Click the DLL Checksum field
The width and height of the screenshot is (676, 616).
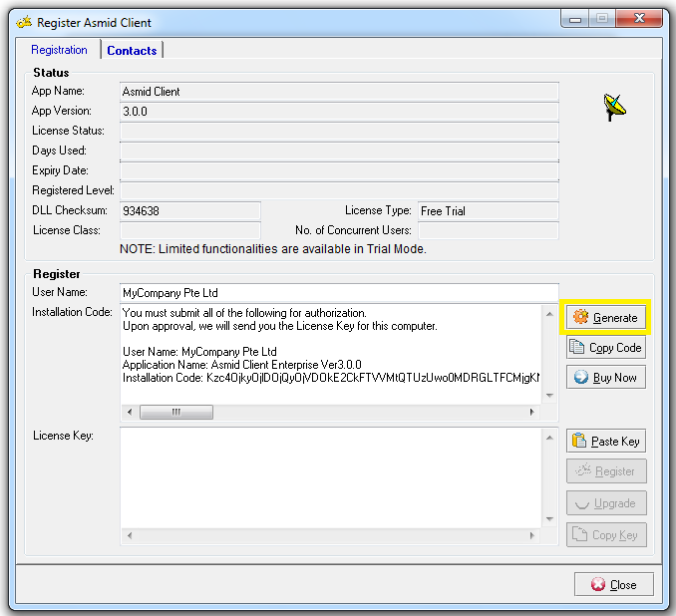click(x=189, y=211)
